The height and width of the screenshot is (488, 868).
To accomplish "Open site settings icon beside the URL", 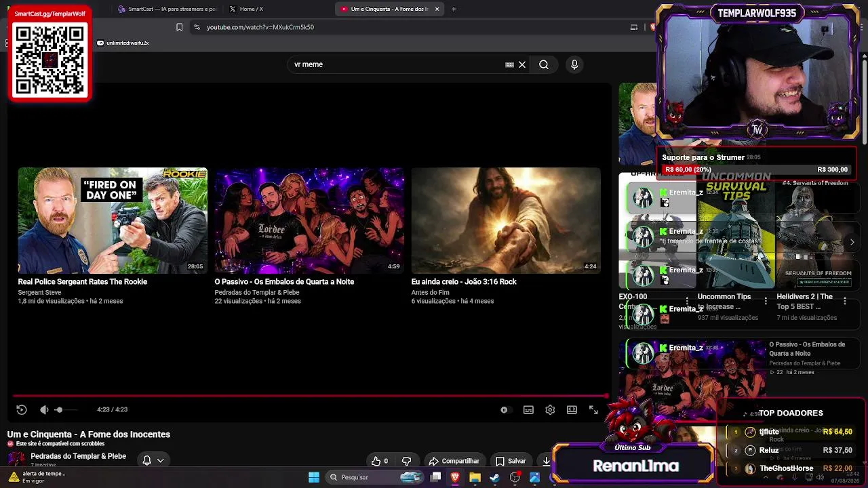I will point(197,27).
